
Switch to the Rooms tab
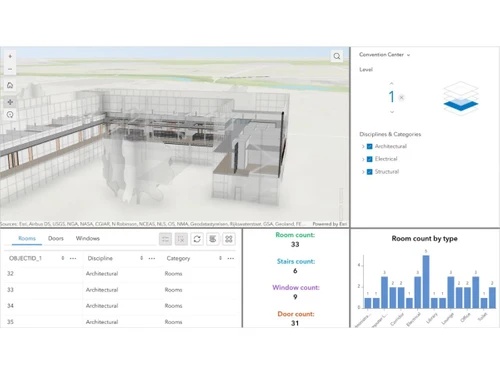(27, 238)
